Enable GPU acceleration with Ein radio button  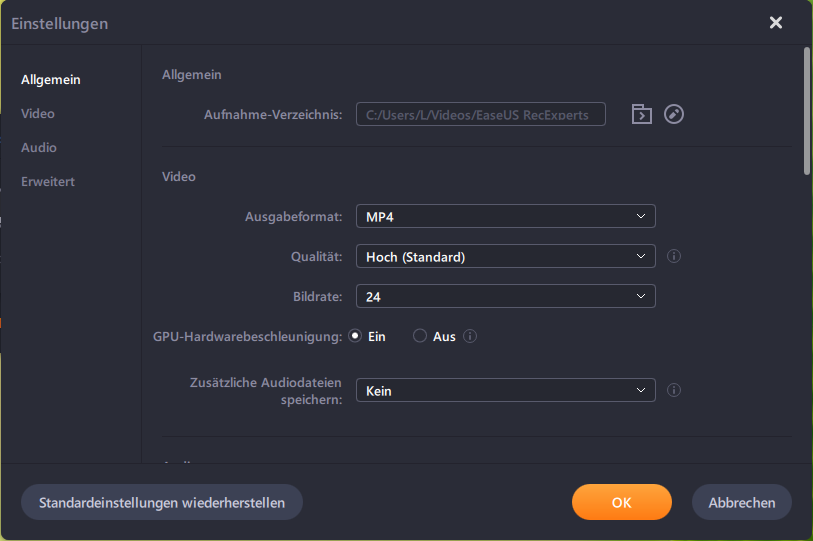point(355,337)
